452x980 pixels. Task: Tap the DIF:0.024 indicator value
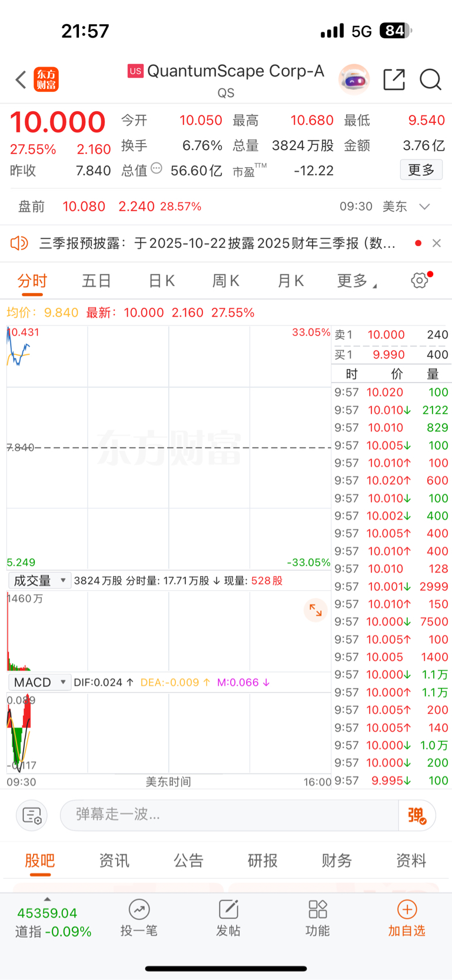tap(104, 683)
